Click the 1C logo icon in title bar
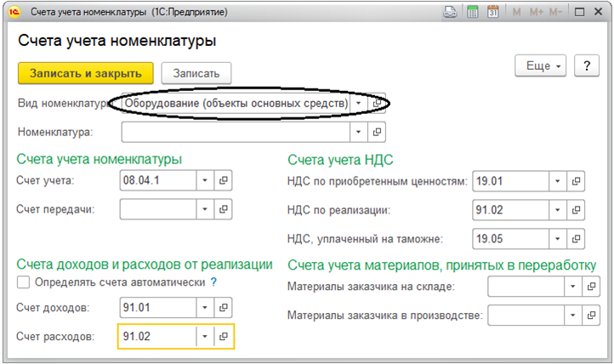Viewport: 614px width, 364px height. point(14,12)
